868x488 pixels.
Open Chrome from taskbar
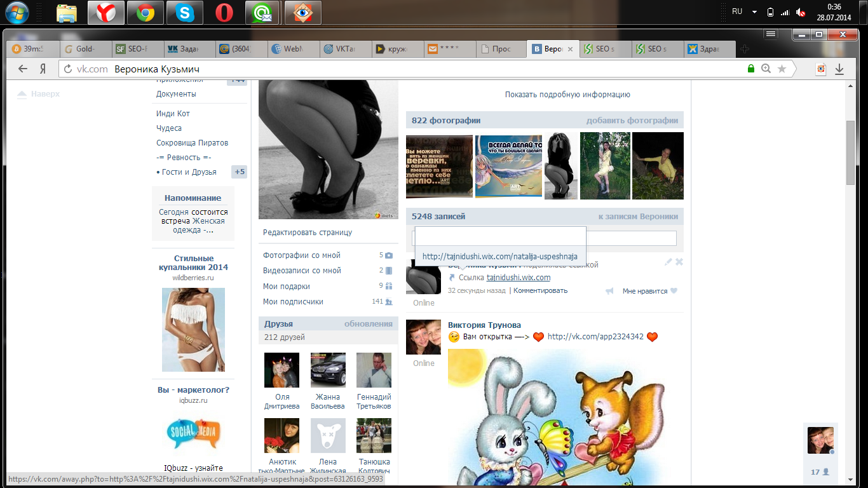146,13
